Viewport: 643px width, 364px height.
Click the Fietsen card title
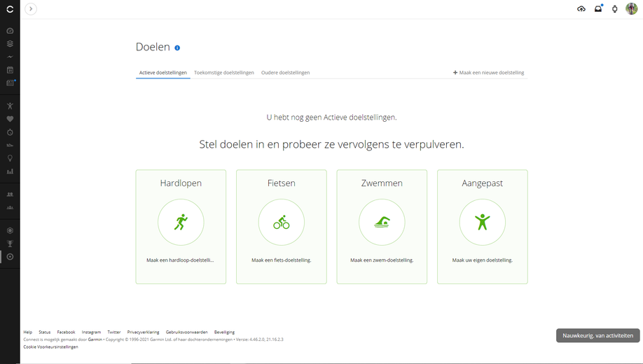click(282, 183)
